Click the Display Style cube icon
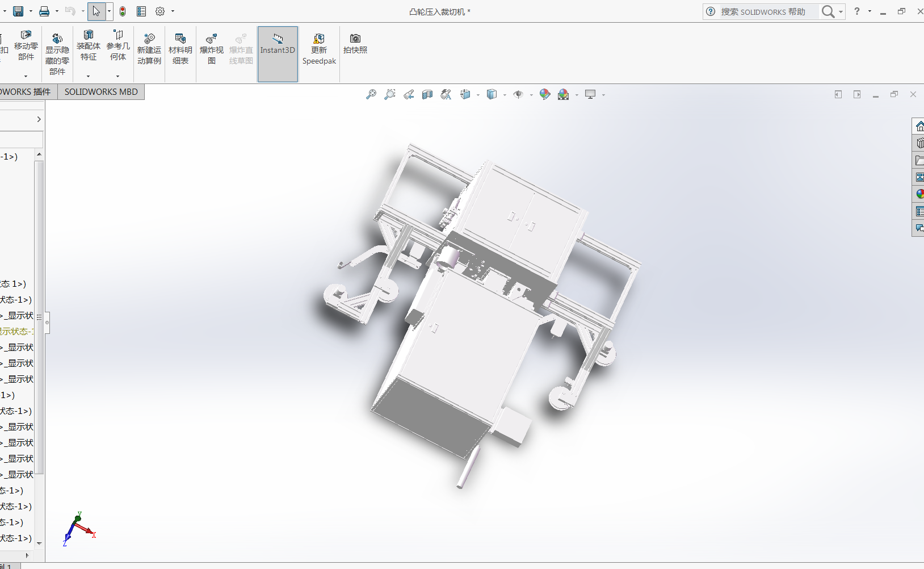924x569 pixels. click(492, 94)
